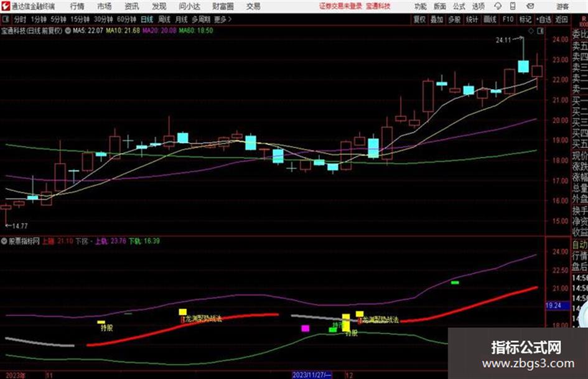Open the 选项 menu
The height and width of the screenshot is (379, 588).
pos(478,6)
